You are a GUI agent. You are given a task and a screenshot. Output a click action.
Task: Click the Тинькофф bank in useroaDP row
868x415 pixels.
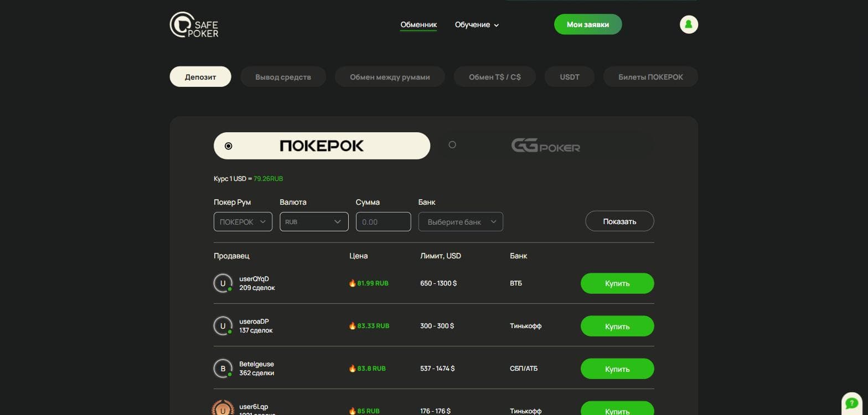525,326
